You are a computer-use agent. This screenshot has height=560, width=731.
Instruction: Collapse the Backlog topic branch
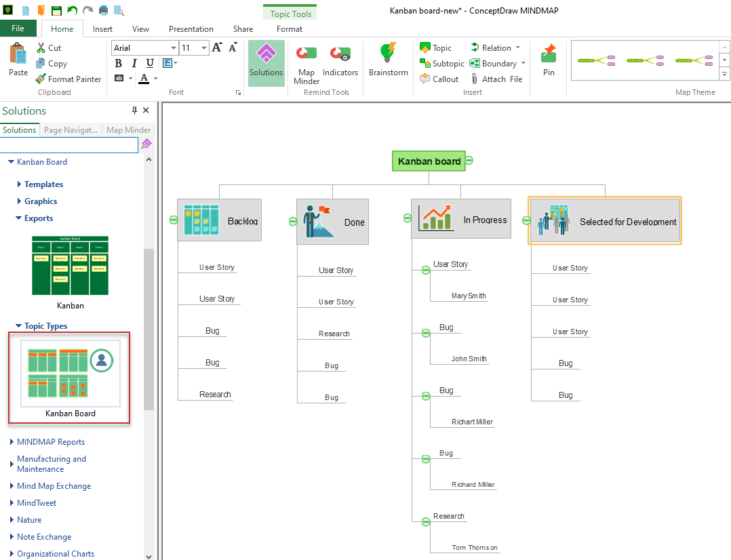(x=174, y=220)
